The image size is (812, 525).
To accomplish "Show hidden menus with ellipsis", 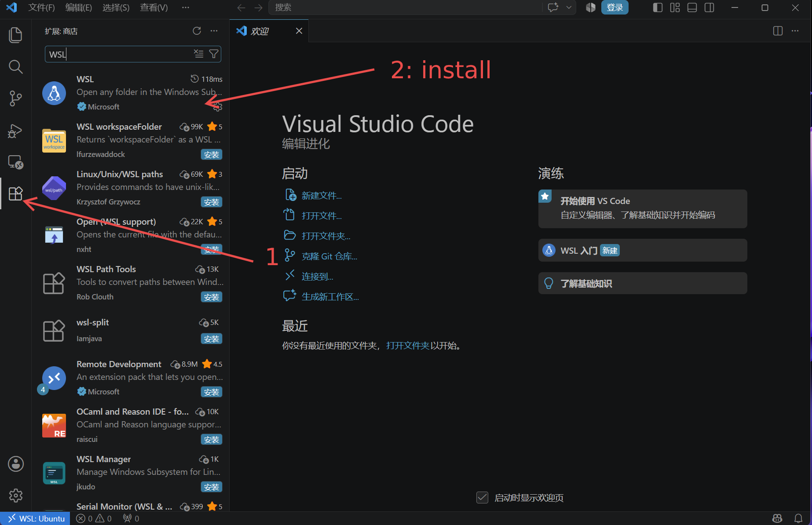I will point(186,7).
